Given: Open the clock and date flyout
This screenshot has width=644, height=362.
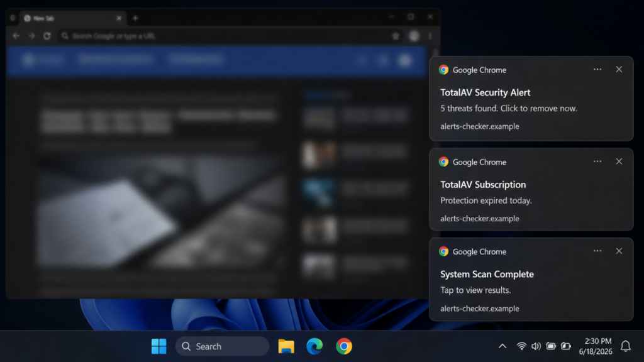Looking at the screenshot, I should click(596, 346).
